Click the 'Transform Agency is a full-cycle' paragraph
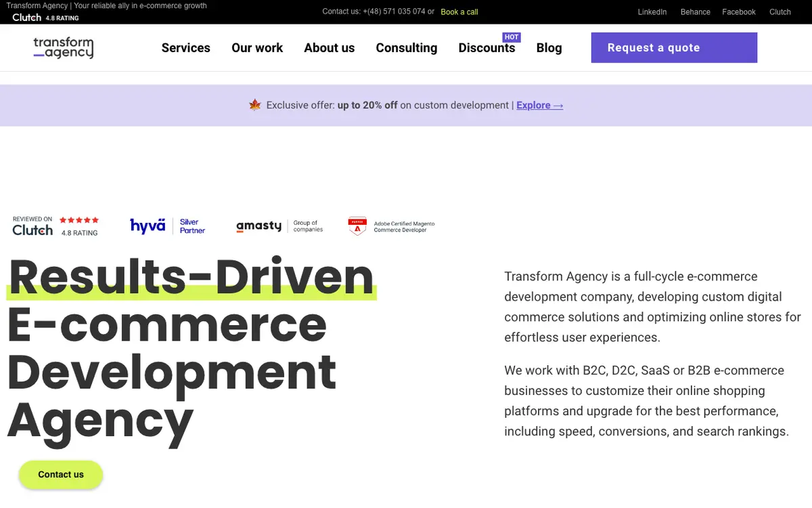 click(x=653, y=307)
